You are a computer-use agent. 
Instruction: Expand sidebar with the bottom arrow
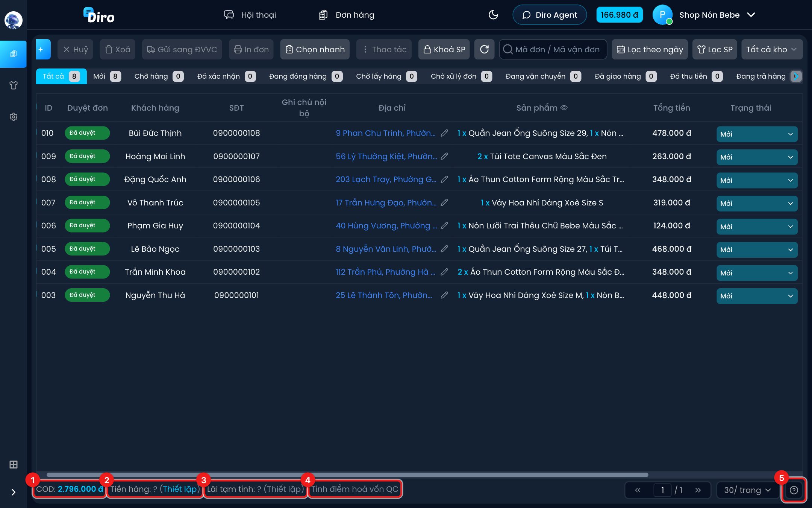(14, 492)
